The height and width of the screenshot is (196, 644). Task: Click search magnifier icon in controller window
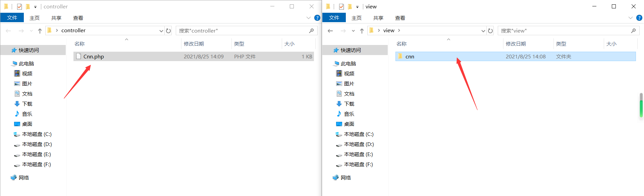pos(311,31)
